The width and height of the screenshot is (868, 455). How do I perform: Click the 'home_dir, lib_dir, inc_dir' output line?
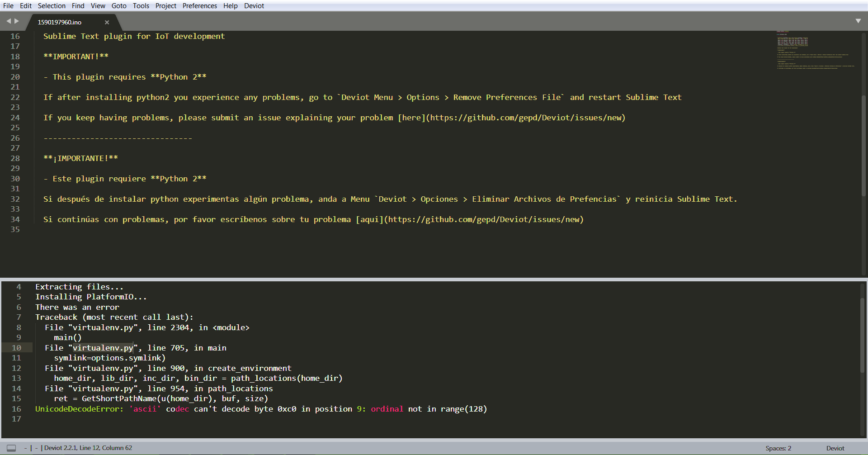(x=198, y=378)
